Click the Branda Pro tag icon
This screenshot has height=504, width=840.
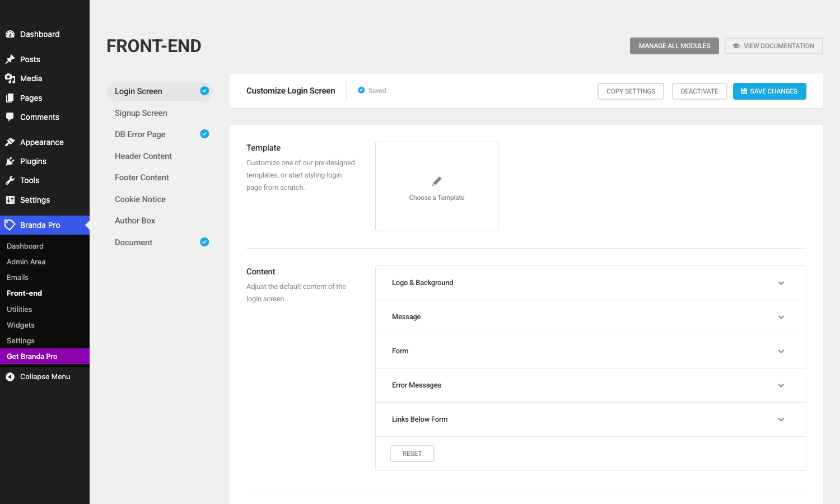click(x=10, y=225)
